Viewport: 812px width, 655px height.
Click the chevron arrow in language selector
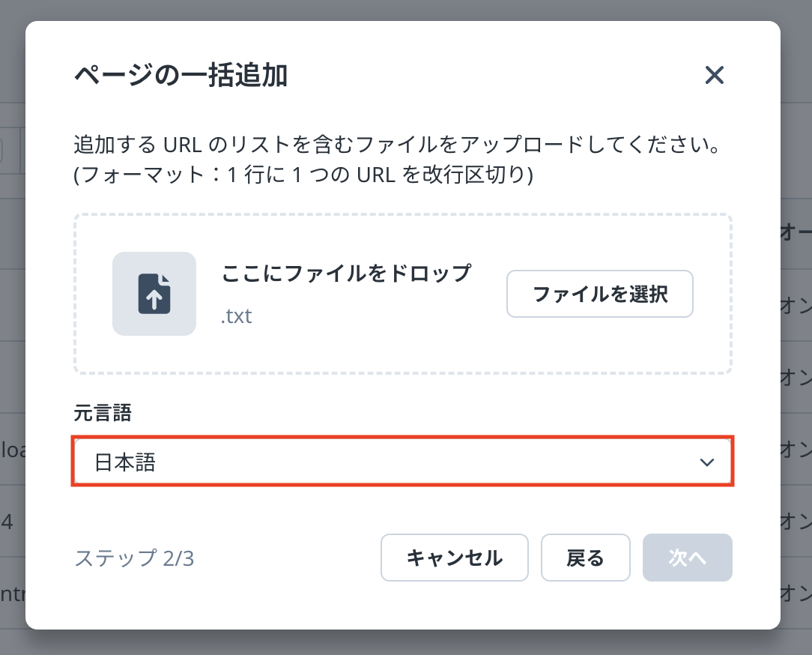click(706, 462)
